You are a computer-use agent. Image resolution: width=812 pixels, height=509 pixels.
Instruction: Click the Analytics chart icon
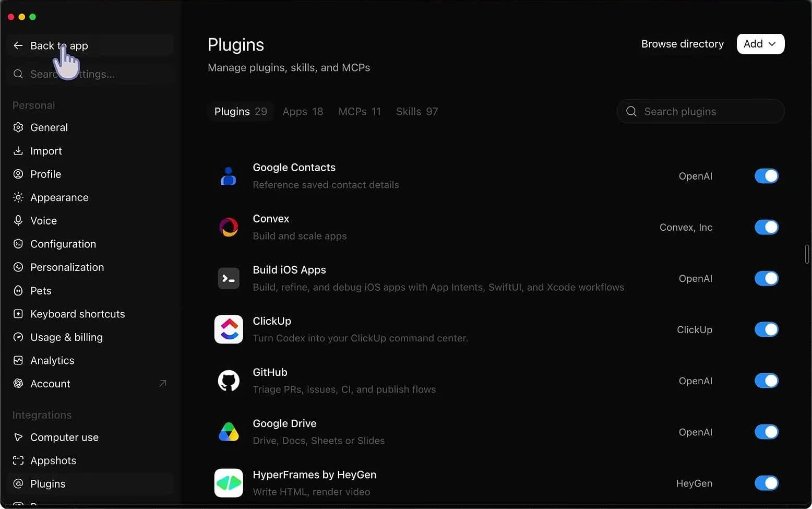18,360
